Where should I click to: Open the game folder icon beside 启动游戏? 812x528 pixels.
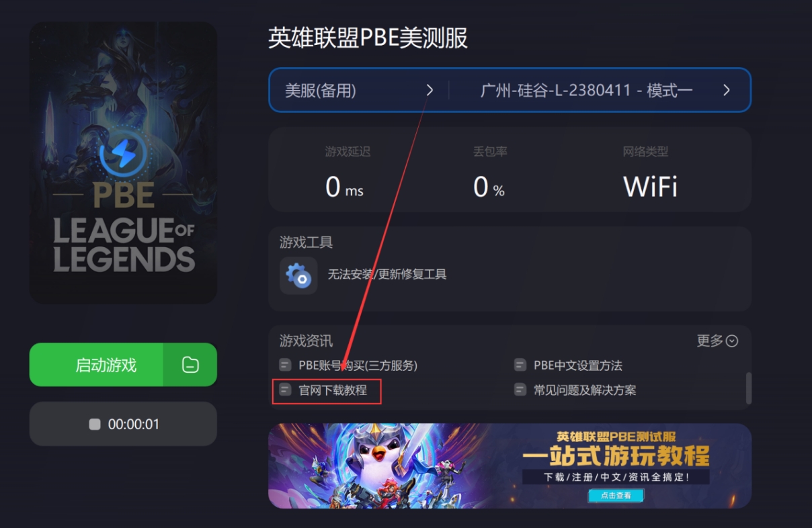(x=190, y=365)
